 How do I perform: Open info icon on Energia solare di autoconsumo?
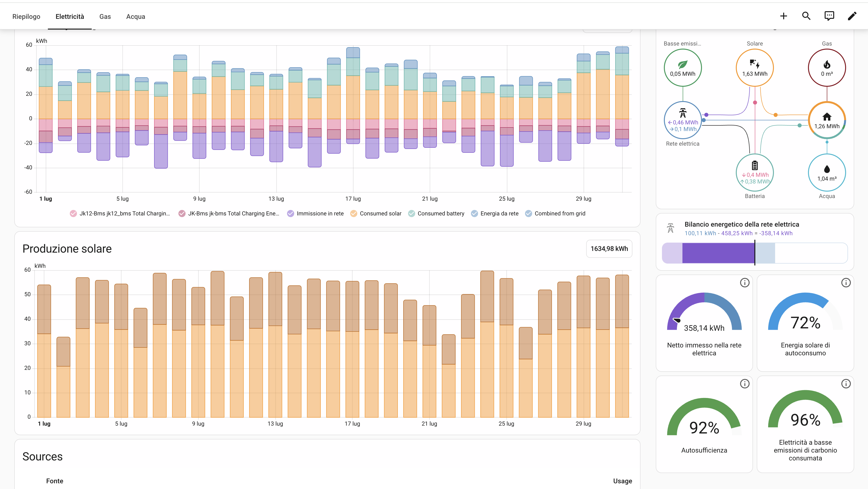(846, 282)
